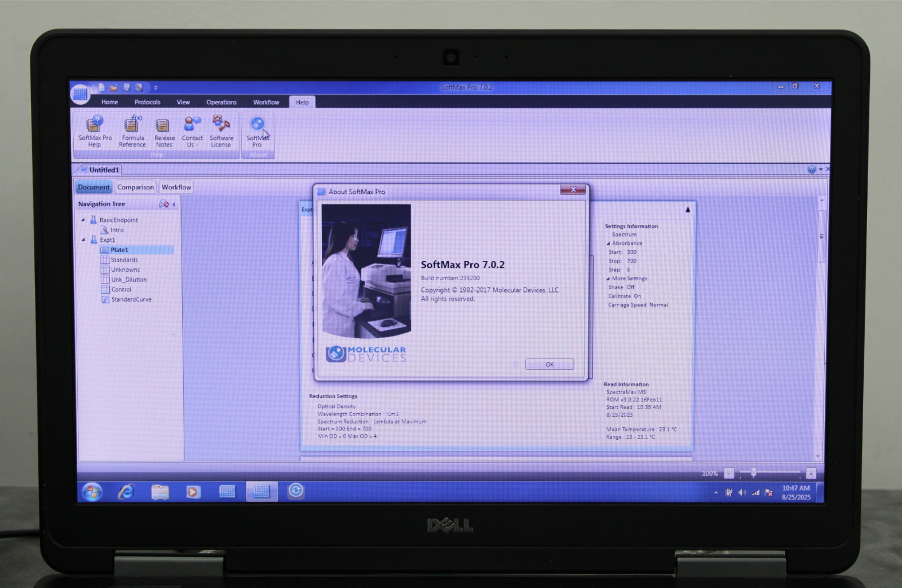Click the up arrow in the plate settings panel
The width and height of the screenshot is (902, 588).
688,210
